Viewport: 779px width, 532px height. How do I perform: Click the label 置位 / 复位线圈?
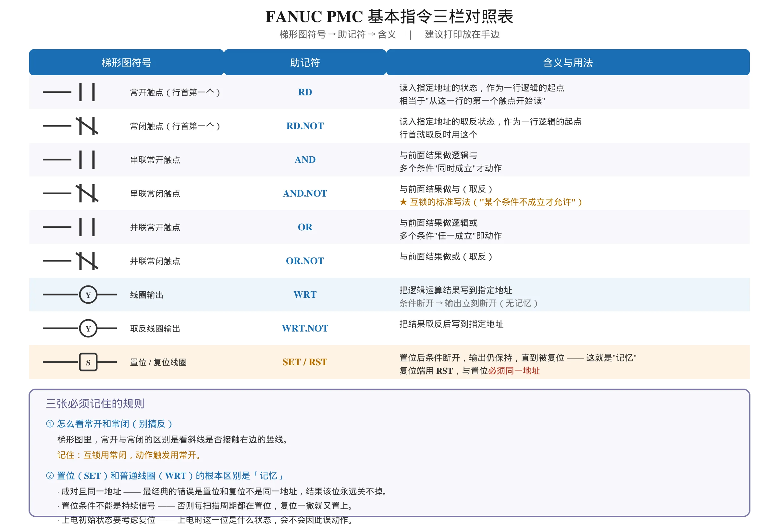click(x=158, y=362)
